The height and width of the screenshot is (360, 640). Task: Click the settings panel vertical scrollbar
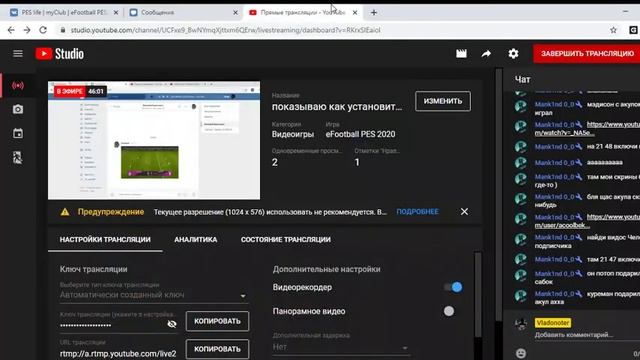478,295
